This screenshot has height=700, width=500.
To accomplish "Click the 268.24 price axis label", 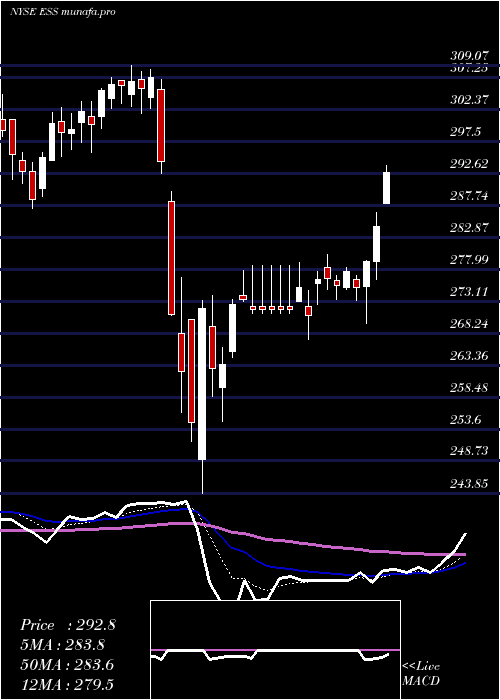I will coord(469,324).
